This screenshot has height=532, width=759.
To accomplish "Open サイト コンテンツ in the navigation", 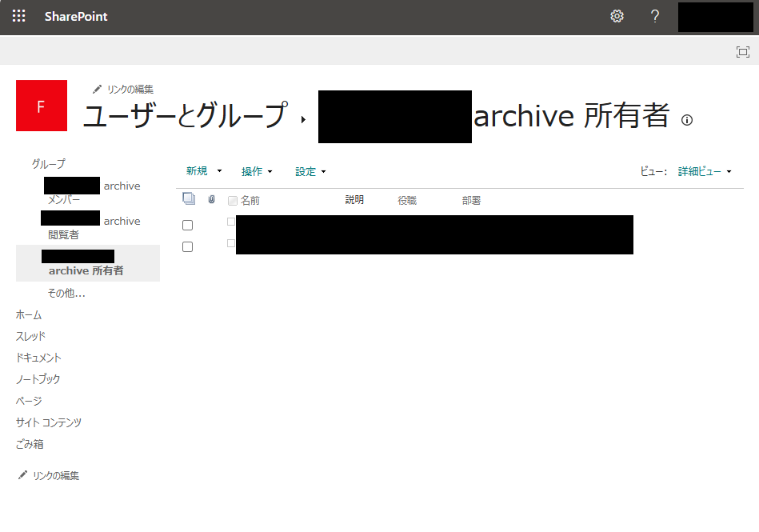I will (49, 422).
